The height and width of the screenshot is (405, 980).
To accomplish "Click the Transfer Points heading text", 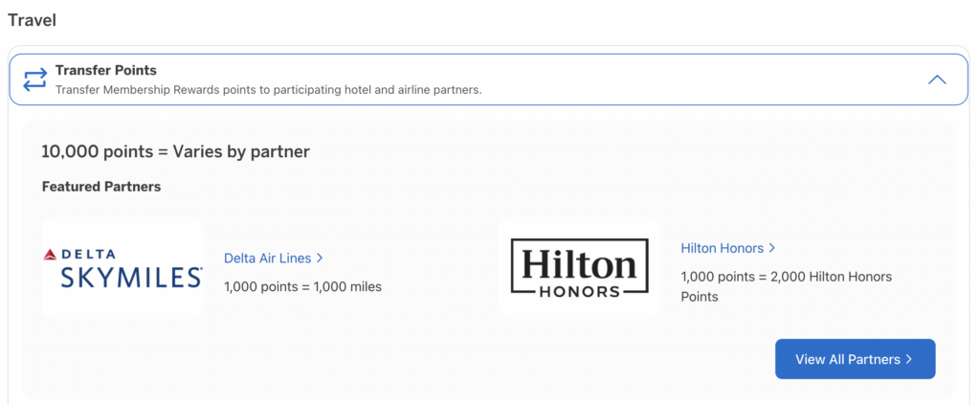I will pyautogui.click(x=105, y=71).
